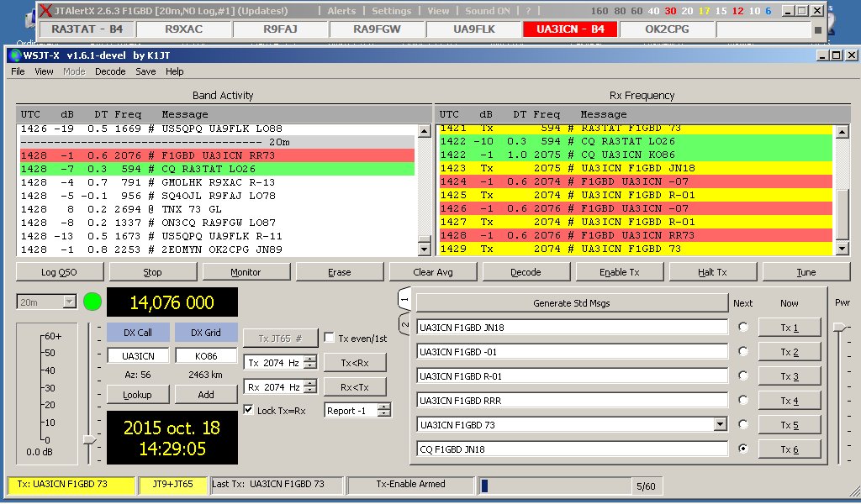The height and width of the screenshot is (504, 861).
Task: Decrease the Rx 2074 Hz frequency
Action: pos(310,391)
